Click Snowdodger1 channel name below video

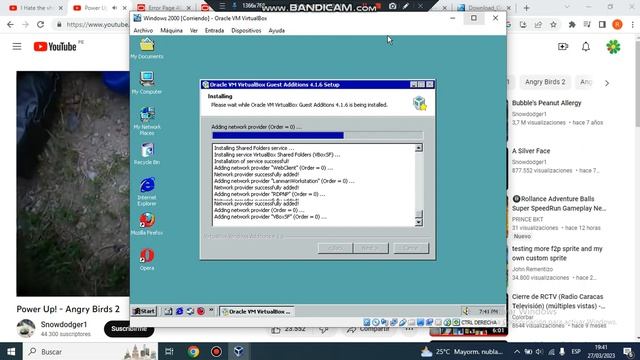pyautogui.click(x=64, y=324)
